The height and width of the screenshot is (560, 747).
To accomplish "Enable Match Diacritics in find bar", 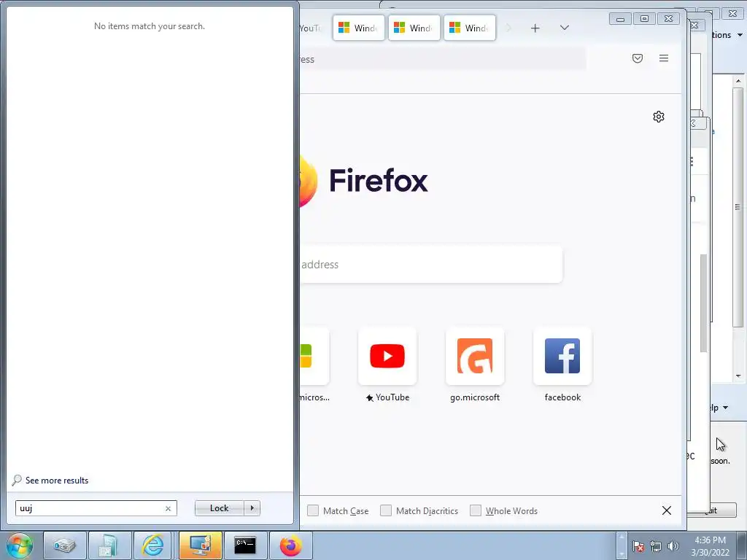I will tap(386, 510).
